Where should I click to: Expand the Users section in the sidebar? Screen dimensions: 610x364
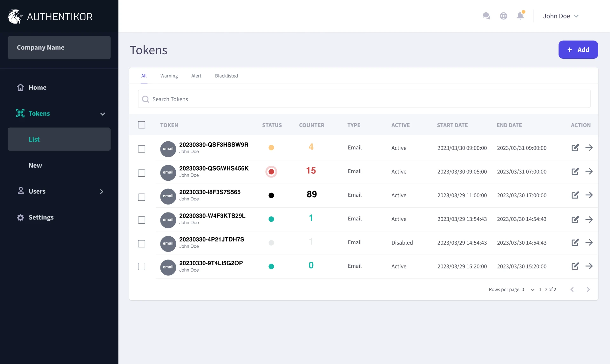coord(102,191)
